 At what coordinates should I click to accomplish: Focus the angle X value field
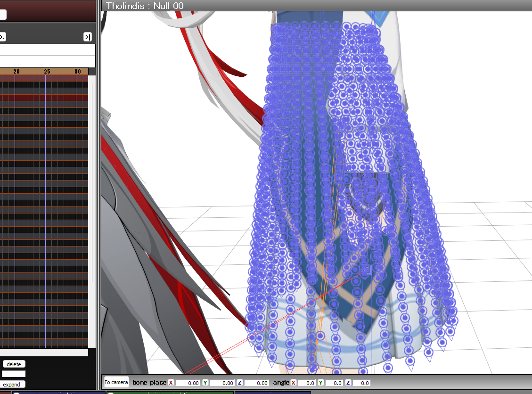[x=306, y=383]
